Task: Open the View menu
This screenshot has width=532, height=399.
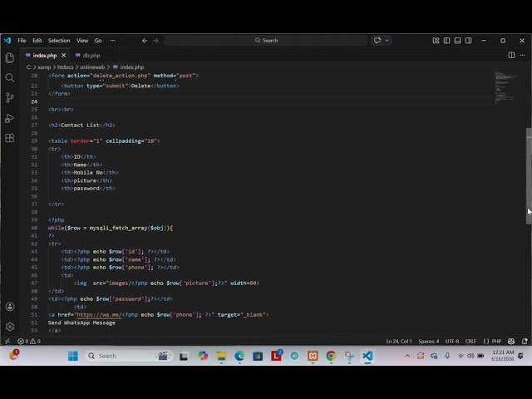Action: point(82,41)
